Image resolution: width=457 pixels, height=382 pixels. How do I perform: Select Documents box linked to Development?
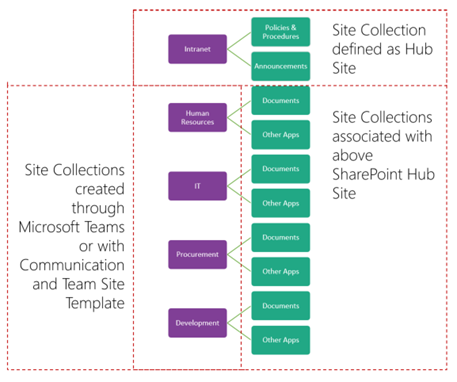coord(281,306)
